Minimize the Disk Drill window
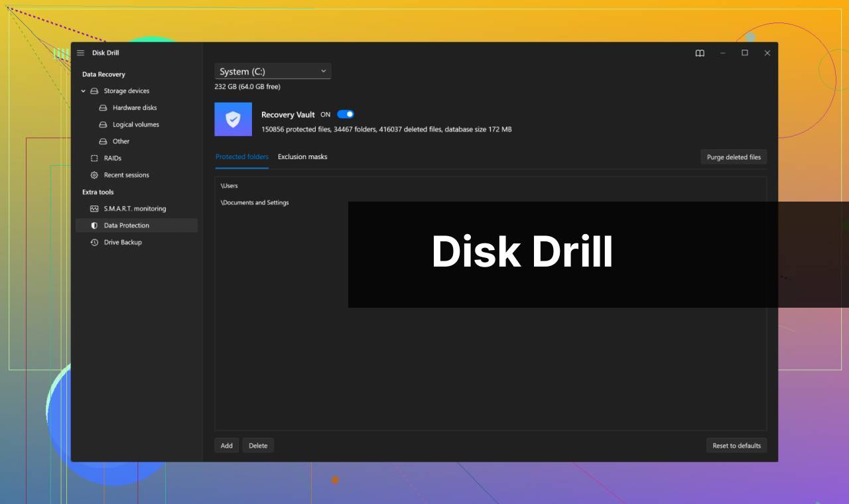 (723, 53)
